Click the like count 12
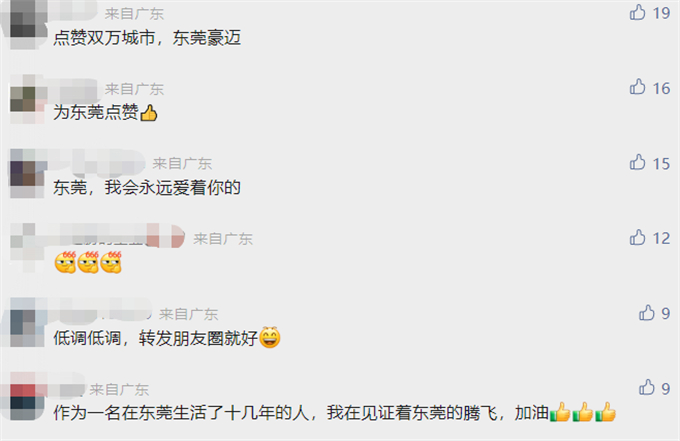Viewport: 680px width, 441px height. pos(661,238)
